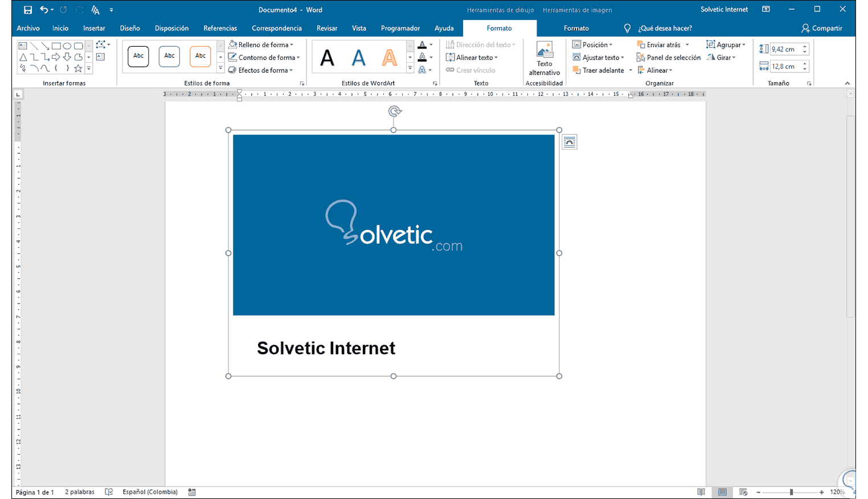Open the Girar dropdown
Image resolution: width=868 pixels, height=499 pixels.
point(721,58)
